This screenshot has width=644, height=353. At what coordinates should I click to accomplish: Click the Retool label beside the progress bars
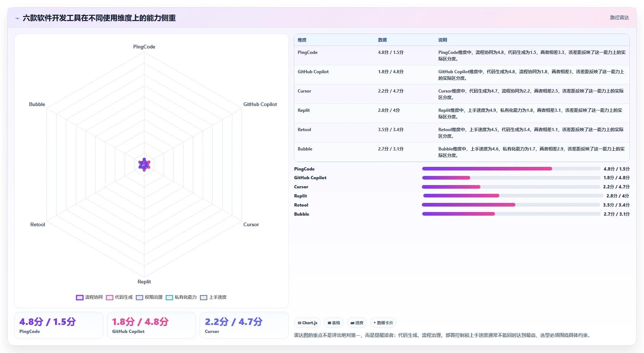tap(301, 205)
